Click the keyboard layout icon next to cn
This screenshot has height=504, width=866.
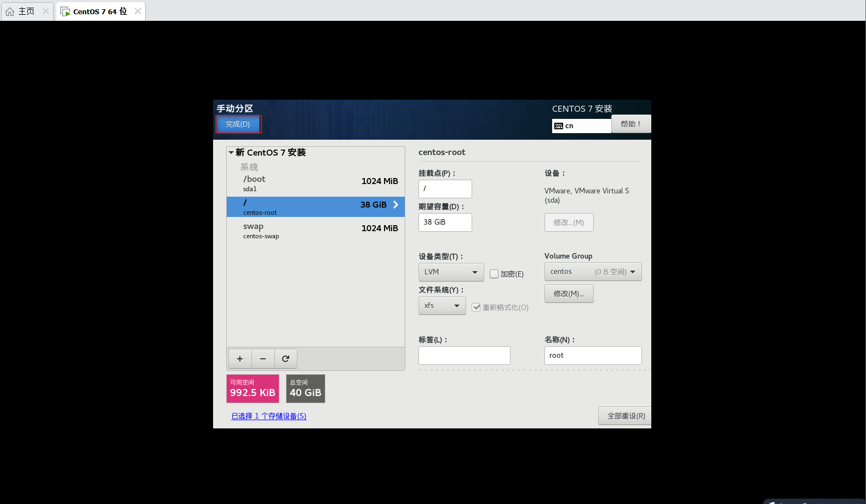click(x=559, y=126)
